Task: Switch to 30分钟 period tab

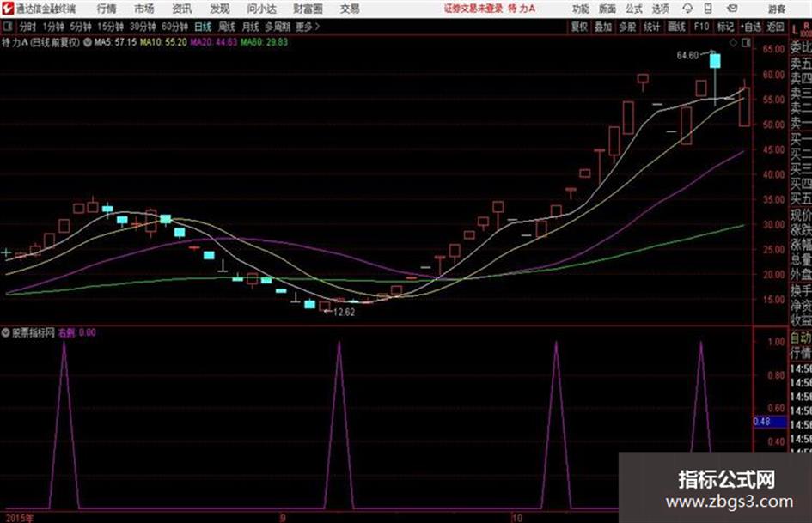Action: click(143, 27)
